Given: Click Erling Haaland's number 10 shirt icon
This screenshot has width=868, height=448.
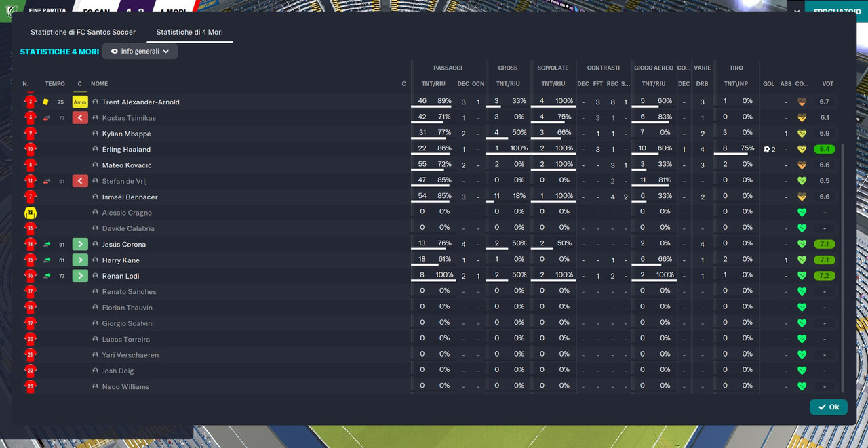Looking at the screenshot, I should click(x=30, y=150).
